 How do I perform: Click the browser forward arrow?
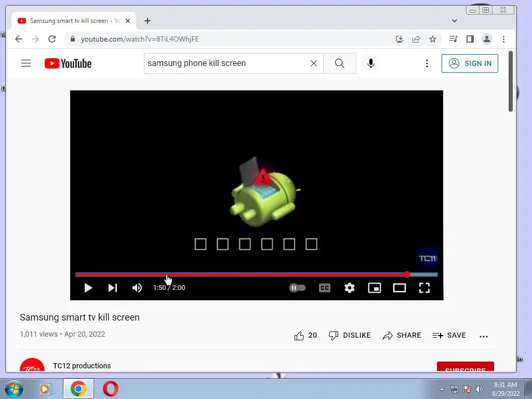35,39
